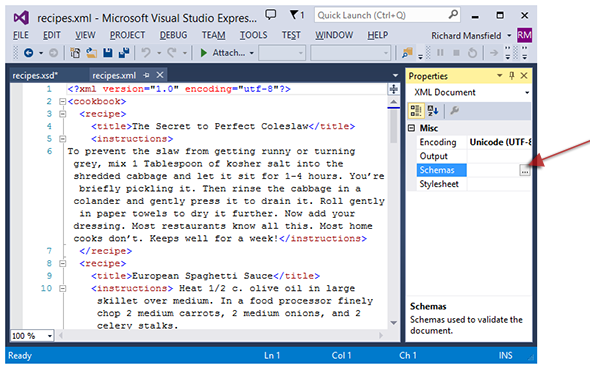The image size is (590, 371).
Task: Open the first empty toolbar combo box
Action: tap(282, 53)
